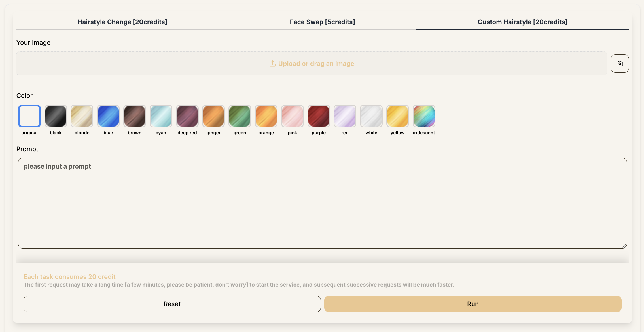This screenshot has width=644, height=332.
Task: Select the iridescent color swatch
Action: pos(424,116)
